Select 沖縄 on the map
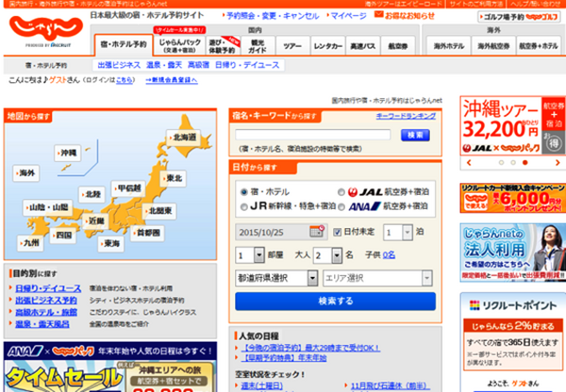The image size is (566, 392). 68,153
